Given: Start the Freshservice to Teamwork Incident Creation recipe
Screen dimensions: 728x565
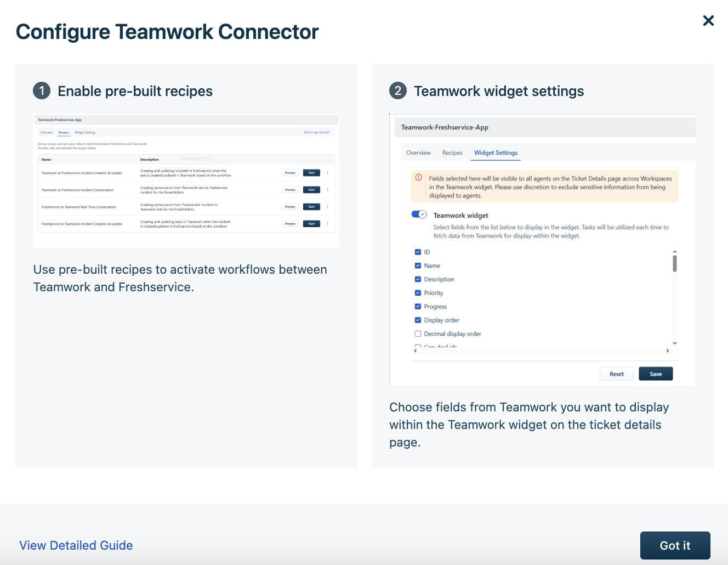Looking at the screenshot, I should (311, 224).
